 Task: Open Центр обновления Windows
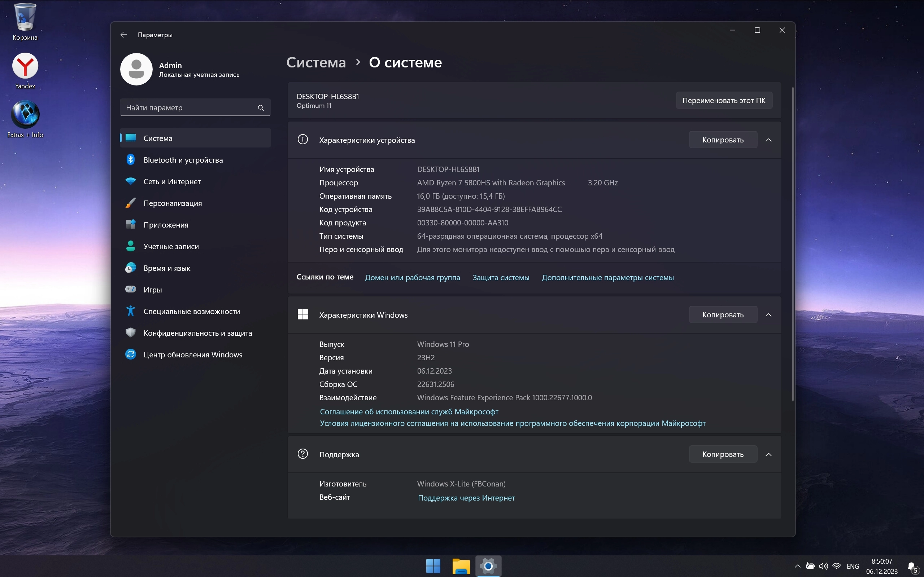(192, 354)
